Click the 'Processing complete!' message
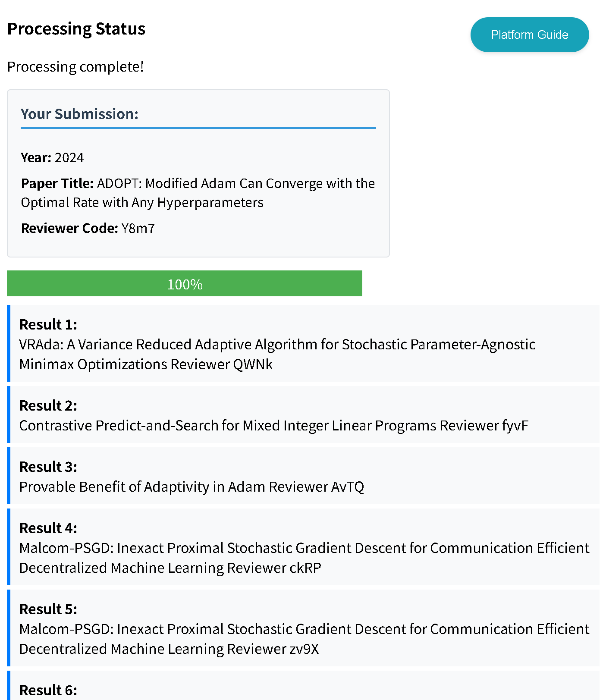 coord(75,67)
